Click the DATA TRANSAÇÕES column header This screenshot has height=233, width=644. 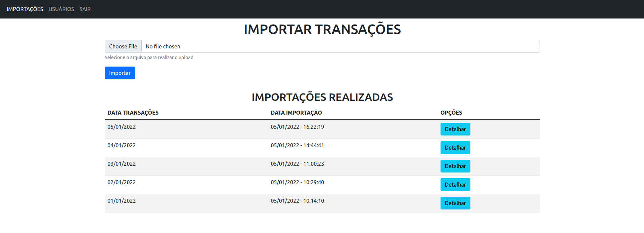[x=133, y=113]
